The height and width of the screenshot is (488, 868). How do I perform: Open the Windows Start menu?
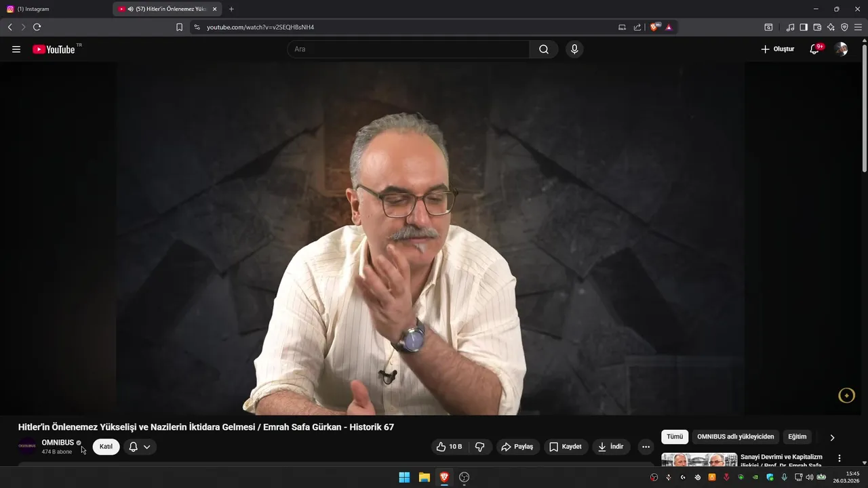tap(404, 477)
